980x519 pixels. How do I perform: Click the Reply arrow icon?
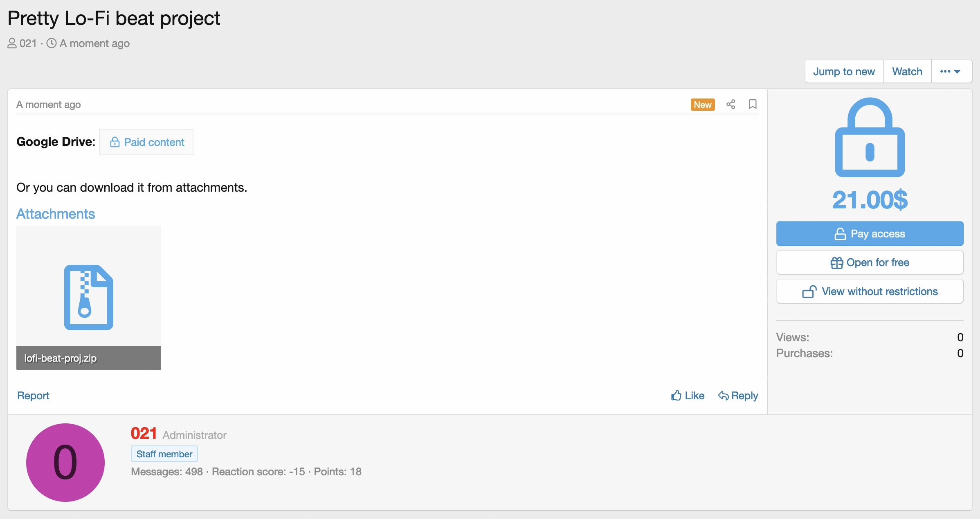[723, 396]
